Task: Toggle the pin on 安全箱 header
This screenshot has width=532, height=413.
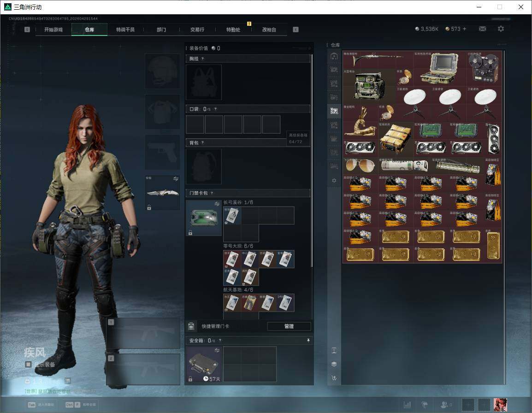Action: pos(308,340)
